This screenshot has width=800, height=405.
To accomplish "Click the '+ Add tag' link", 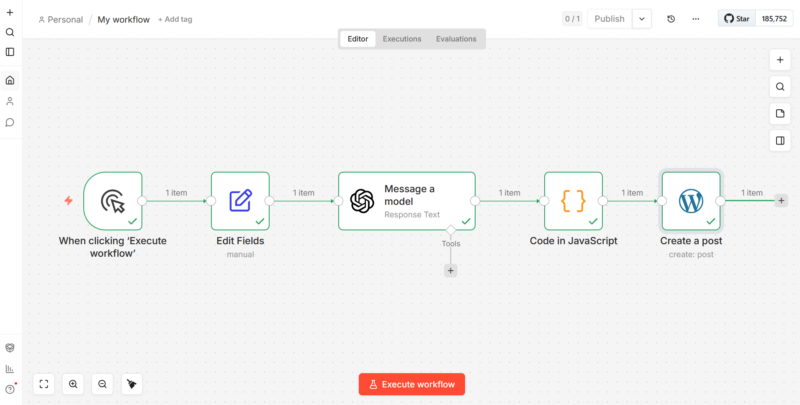I will (175, 19).
